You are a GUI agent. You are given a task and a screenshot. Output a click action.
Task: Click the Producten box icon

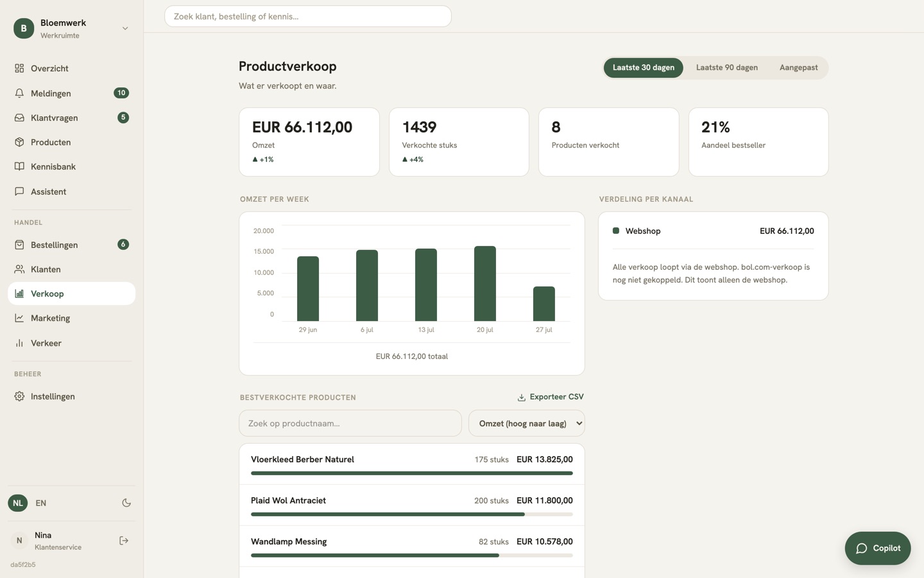(x=19, y=142)
